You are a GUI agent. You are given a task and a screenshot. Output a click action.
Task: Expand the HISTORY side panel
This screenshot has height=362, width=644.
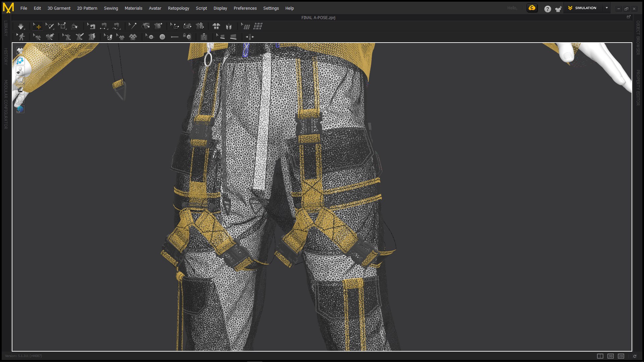coord(6,56)
